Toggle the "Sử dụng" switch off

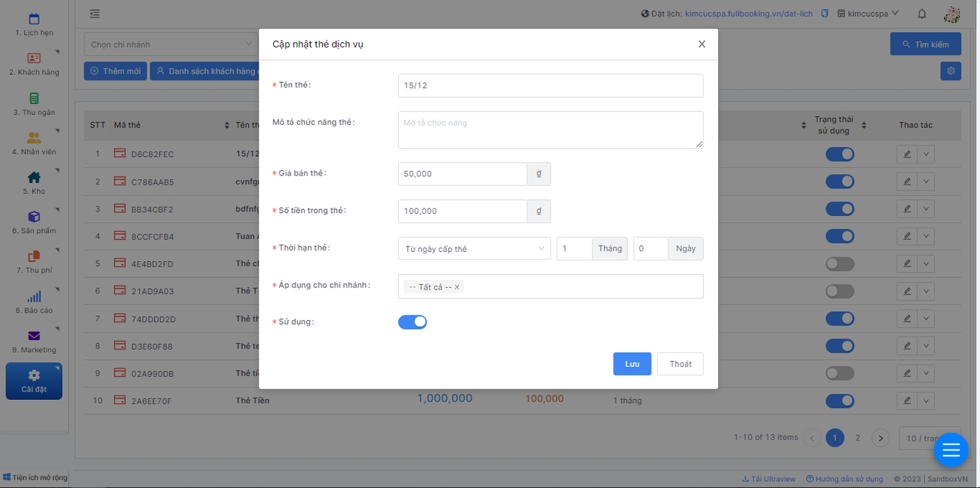pos(412,322)
